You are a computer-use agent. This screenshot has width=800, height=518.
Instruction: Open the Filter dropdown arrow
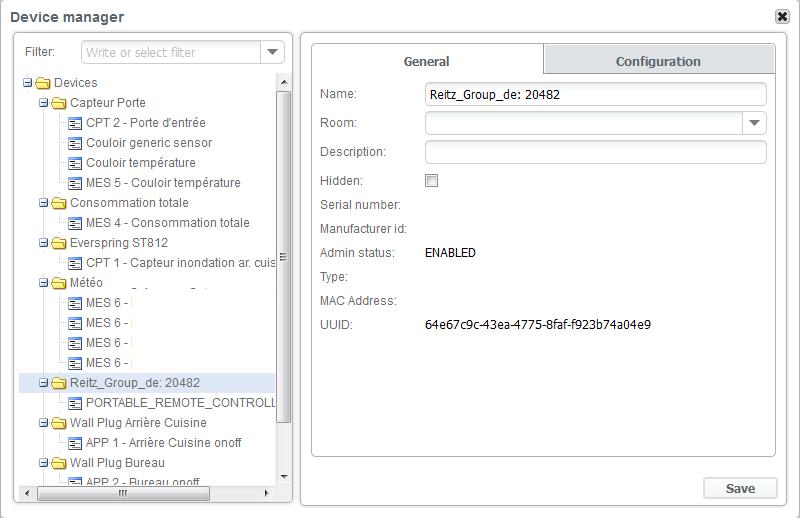click(x=272, y=52)
